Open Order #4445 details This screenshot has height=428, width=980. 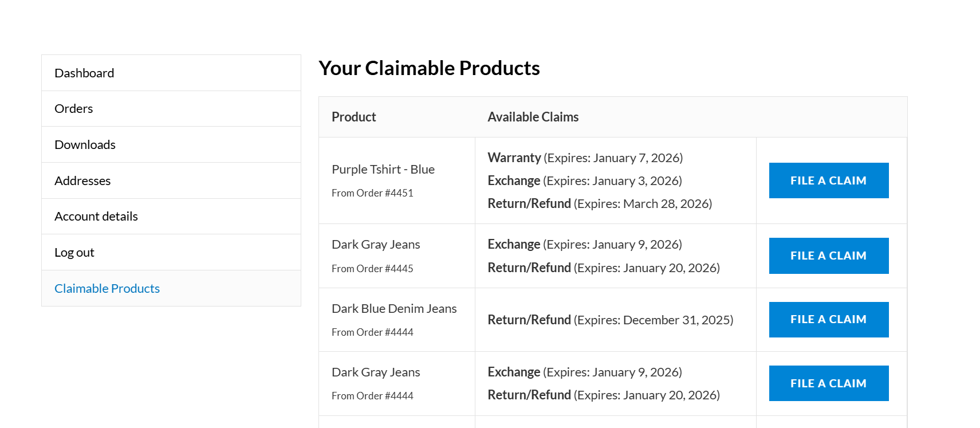click(x=372, y=268)
